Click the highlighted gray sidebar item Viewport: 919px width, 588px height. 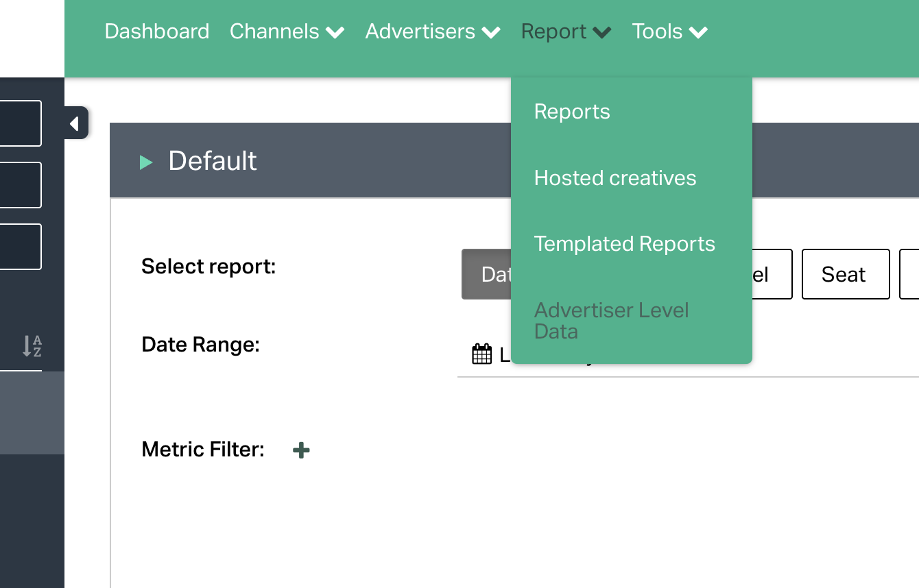[x=32, y=413]
